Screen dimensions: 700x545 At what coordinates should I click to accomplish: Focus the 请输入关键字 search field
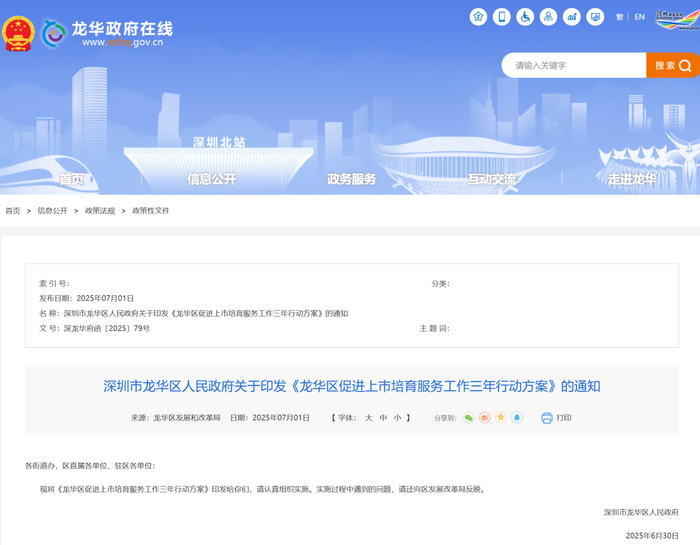(x=574, y=65)
